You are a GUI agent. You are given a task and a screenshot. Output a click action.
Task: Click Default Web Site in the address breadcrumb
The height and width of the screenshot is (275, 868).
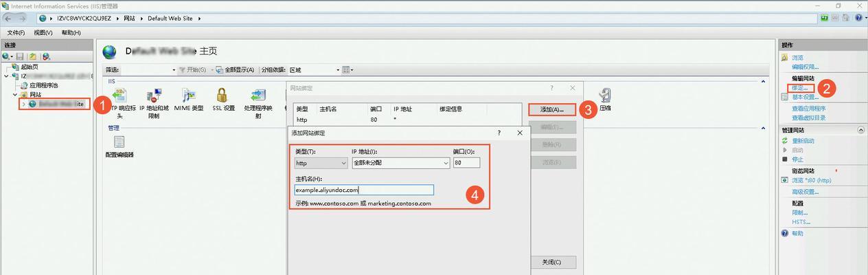pos(172,18)
